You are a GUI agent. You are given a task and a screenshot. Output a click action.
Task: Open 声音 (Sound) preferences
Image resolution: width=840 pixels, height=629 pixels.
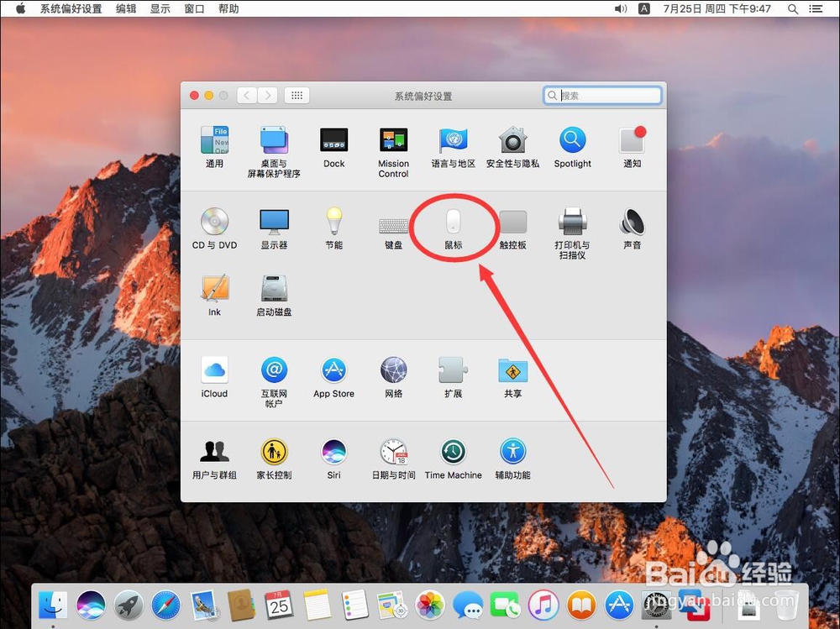pyautogui.click(x=633, y=228)
